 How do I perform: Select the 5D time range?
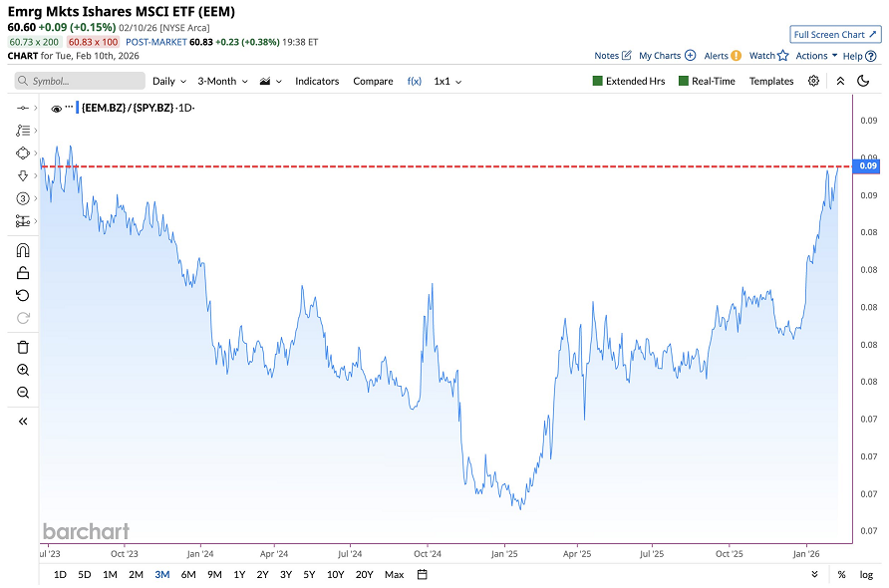[x=85, y=574]
